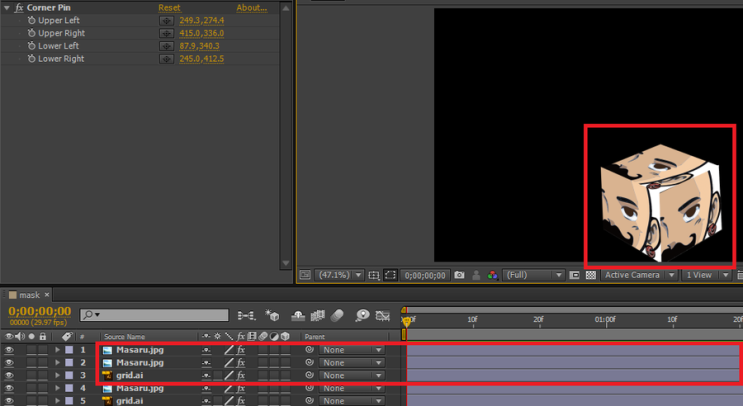This screenshot has width=743, height=406.
Task: Collapse the Corner Pin effect triangle
Action: [7, 8]
